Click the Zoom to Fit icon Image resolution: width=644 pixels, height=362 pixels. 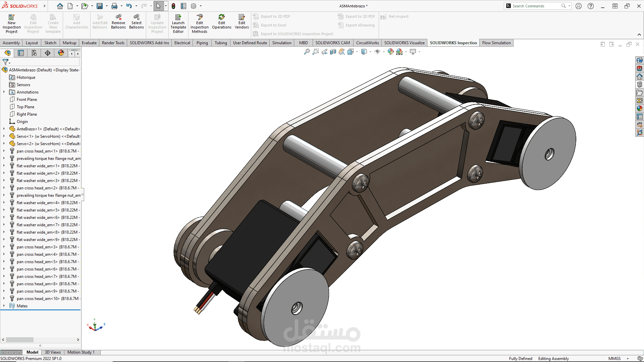pyautogui.click(x=307, y=52)
